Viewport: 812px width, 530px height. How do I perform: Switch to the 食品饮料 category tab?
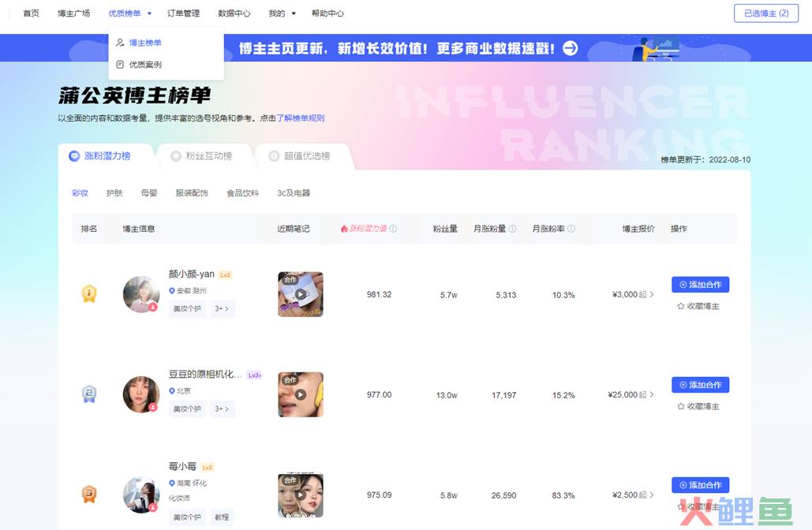(242, 193)
